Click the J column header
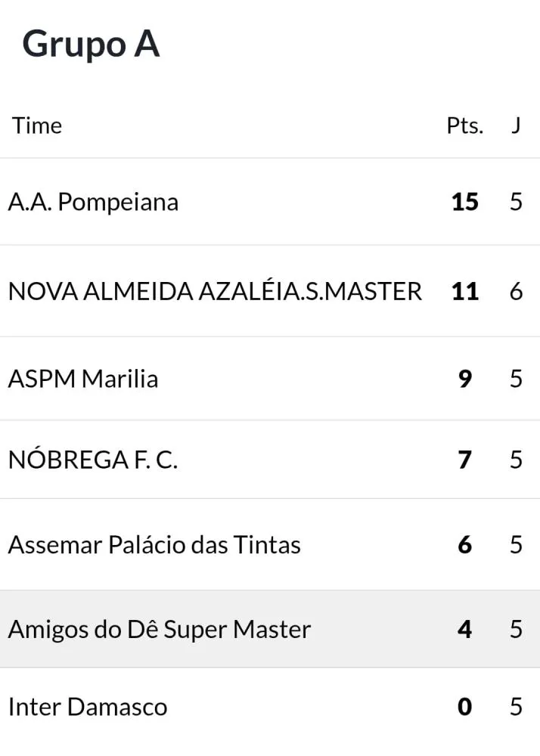Screen dimensions: 540x756 516,125
